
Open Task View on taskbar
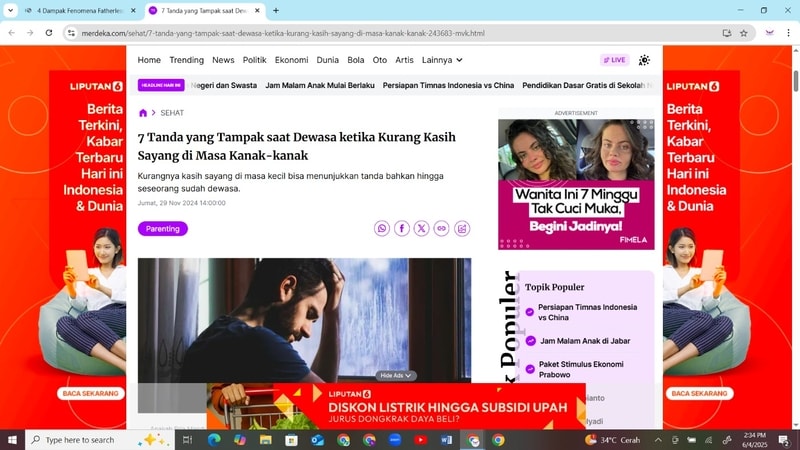(188, 440)
